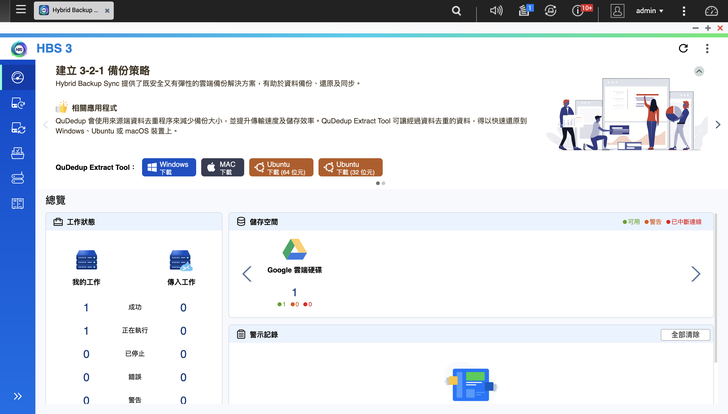Open the volume control icon in top bar

coord(496,10)
